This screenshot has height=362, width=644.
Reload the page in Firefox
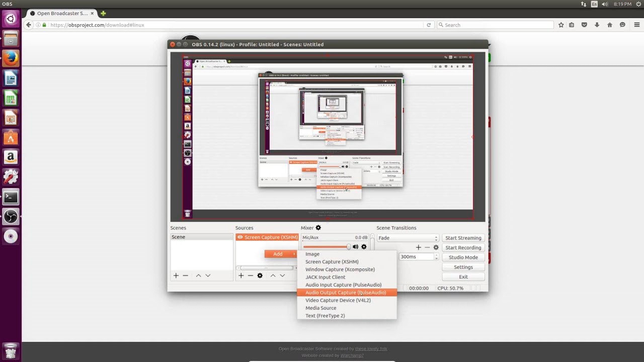[x=429, y=25]
